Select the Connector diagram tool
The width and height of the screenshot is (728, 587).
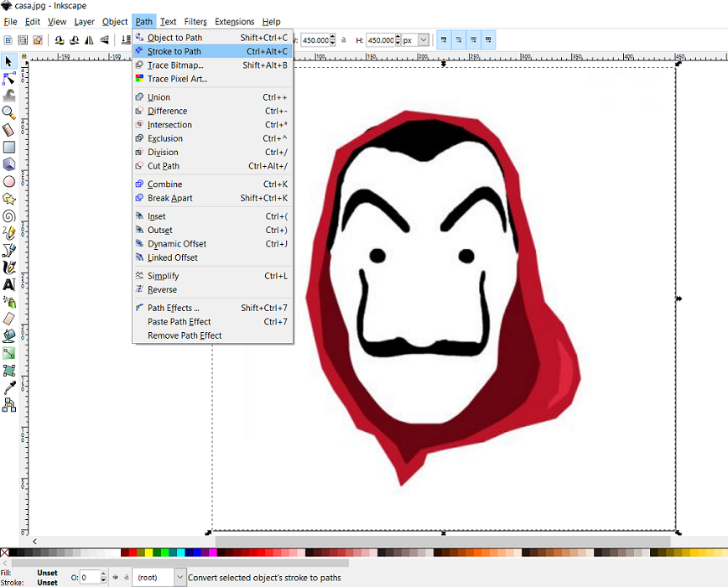[9, 405]
